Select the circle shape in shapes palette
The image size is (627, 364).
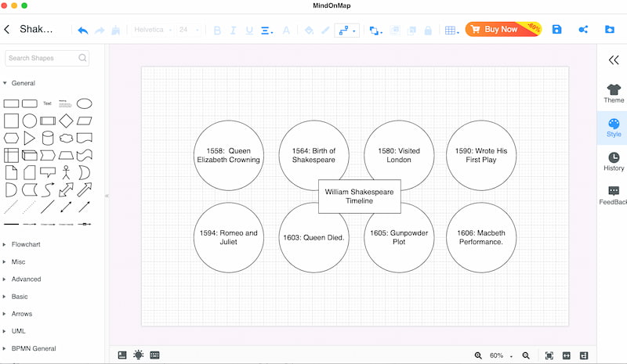pyautogui.click(x=30, y=121)
